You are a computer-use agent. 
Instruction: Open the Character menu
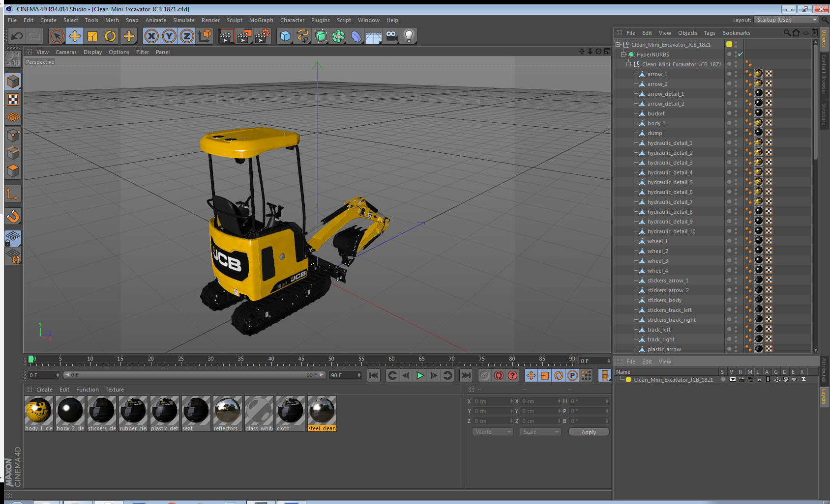coord(292,20)
